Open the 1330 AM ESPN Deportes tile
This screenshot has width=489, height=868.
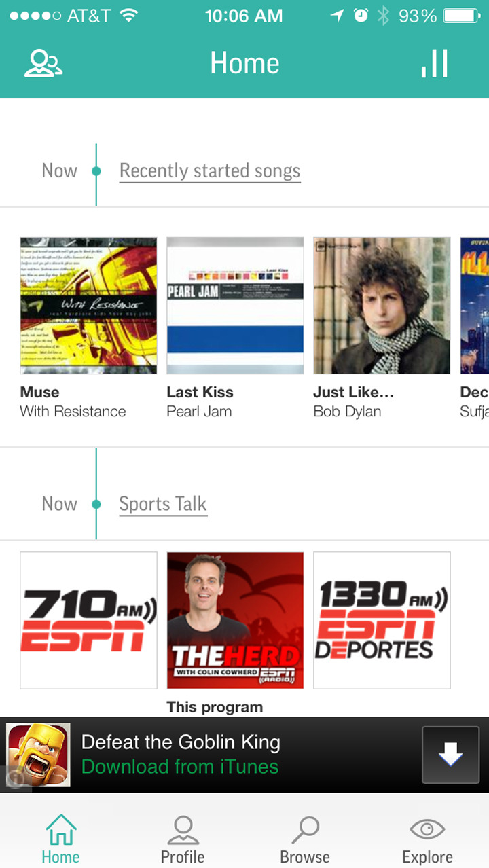tap(382, 620)
